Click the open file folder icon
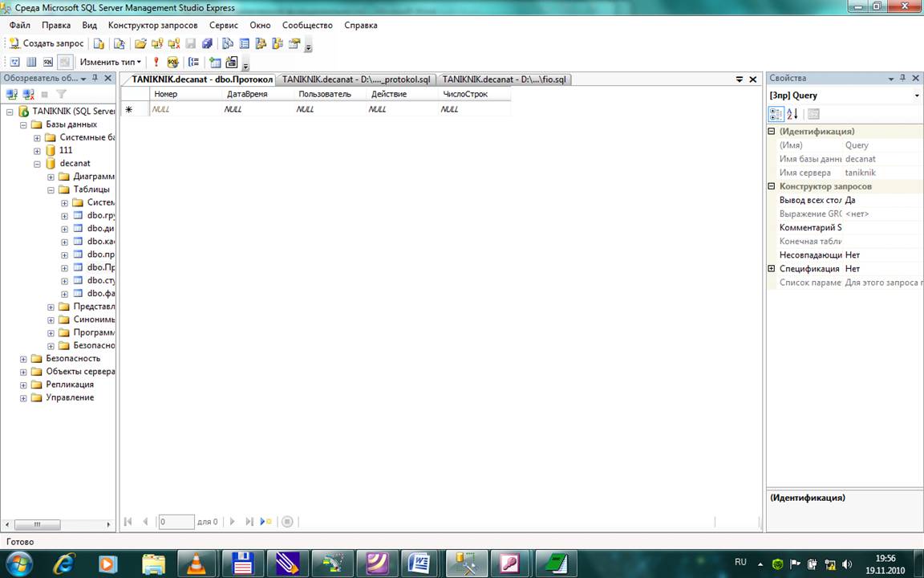Image resolution: width=924 pixels, height=578 pixels. pyautogui.click(x=140, y=43)
